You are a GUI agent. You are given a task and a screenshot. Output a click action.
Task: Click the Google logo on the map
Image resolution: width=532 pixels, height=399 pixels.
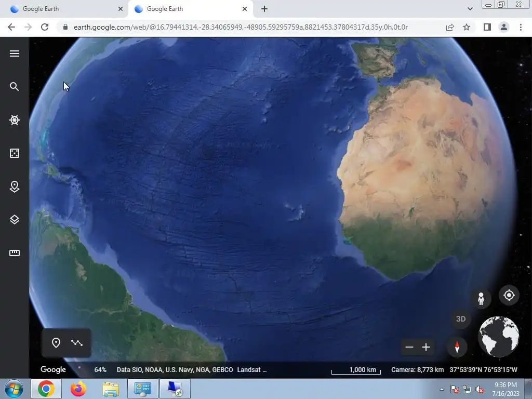click(x=53, y=369)
